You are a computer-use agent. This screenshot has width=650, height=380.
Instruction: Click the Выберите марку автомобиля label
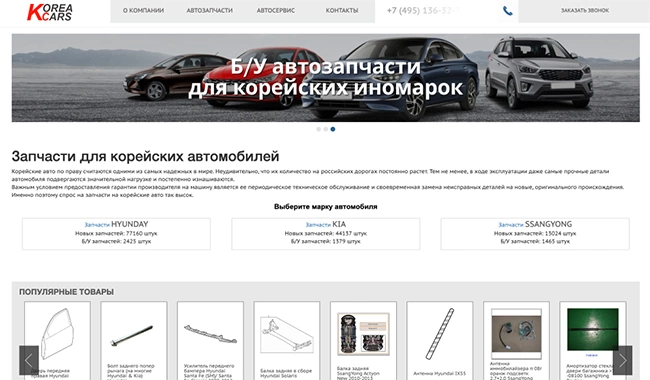(x=325, y=207)
